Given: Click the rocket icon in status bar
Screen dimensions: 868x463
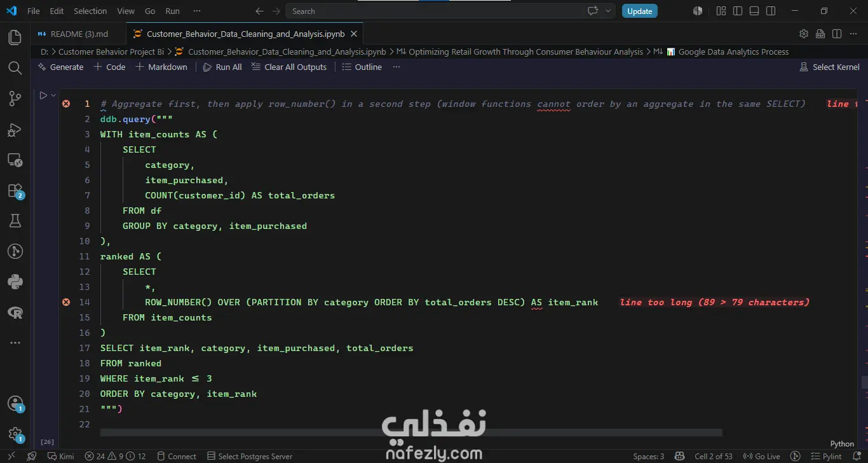Looking at the screenshot, I should click(32, 456).
